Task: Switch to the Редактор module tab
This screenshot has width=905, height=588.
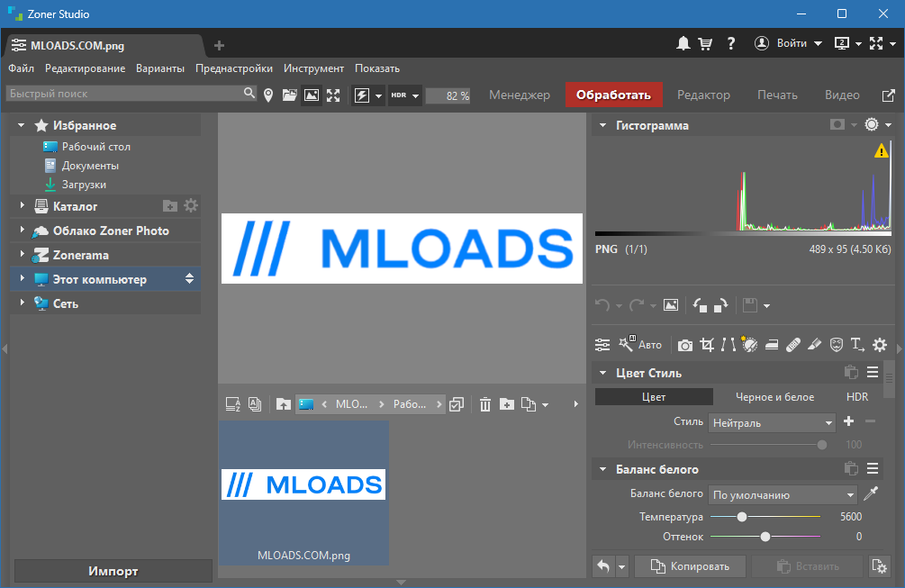Action: (703, 95)
